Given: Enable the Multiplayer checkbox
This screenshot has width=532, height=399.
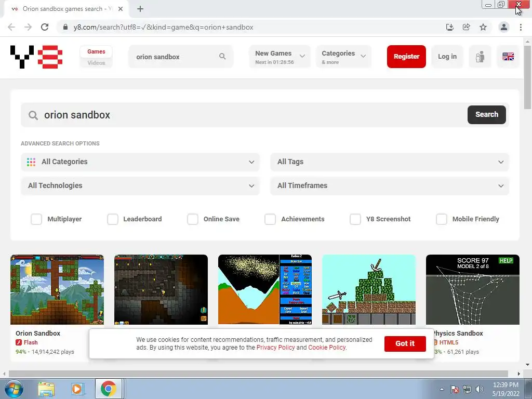Looking at the screenshot, I should coord(36,219).
